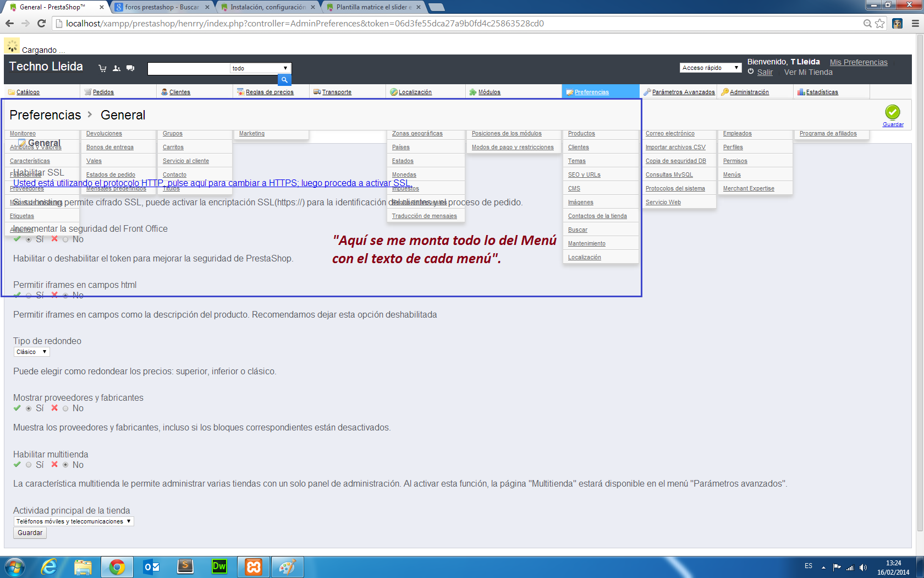The height and width of the screenshot is (578, 924).
Task: Open the Reglas de precios menu
Action: pyautogui.click(x=269, y=92)
